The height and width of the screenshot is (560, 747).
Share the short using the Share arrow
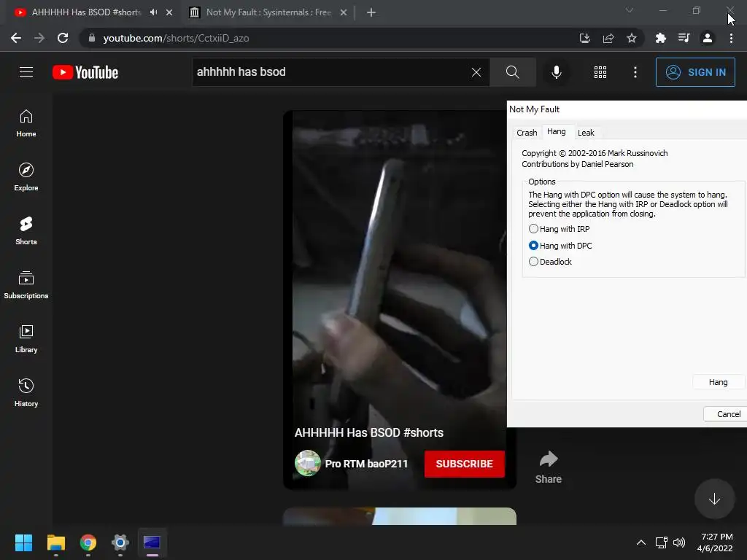coord(549,467)
